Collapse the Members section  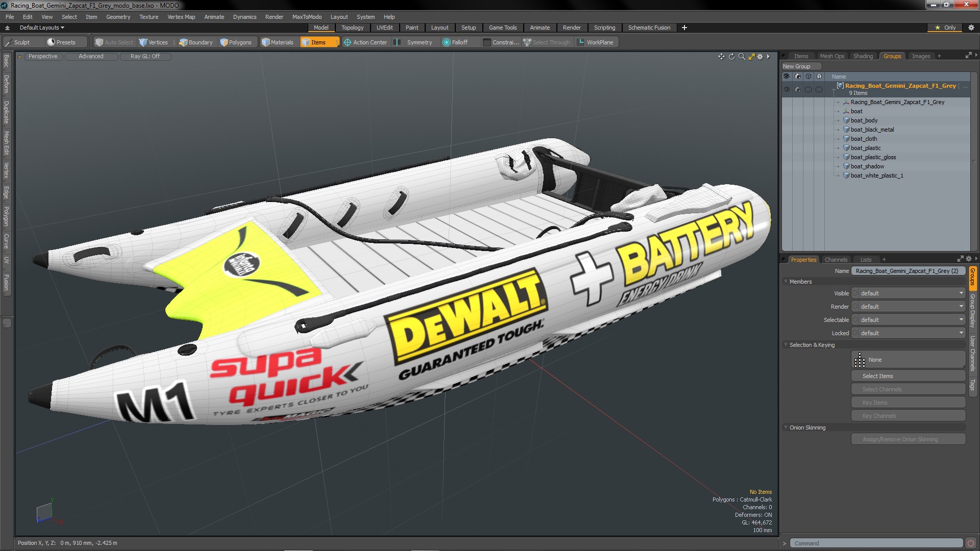click(x=786, y=282)
